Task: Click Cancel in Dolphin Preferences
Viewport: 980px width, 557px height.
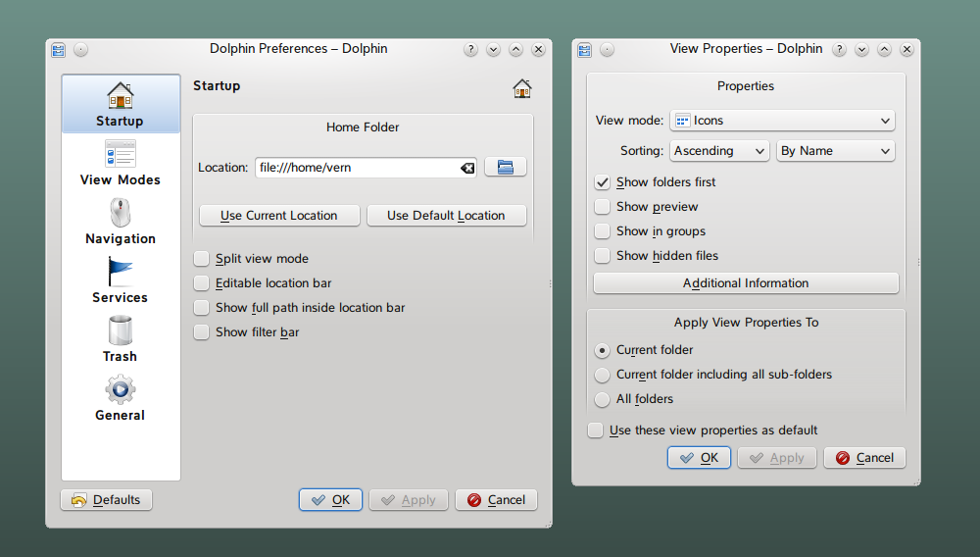Action: [x=496, y=499]
